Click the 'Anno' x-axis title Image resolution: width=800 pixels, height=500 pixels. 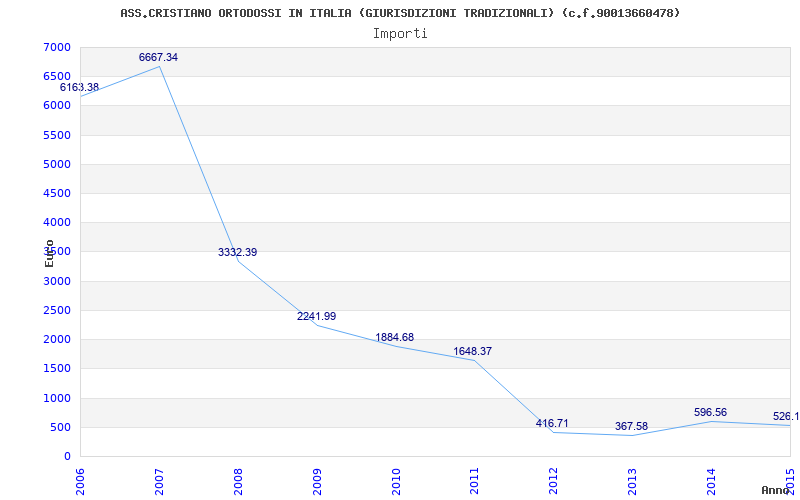coord(775,490)
